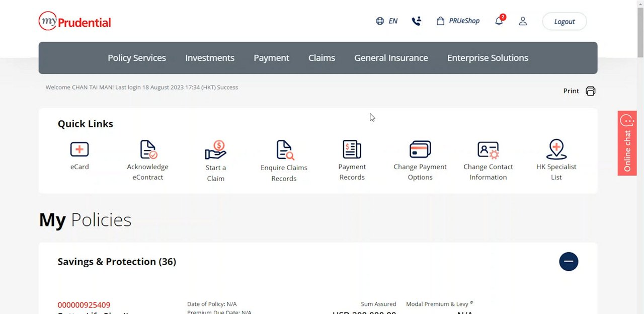The width and height of the screenshot is (644, 314).
Task: Open the user profile icon
Action: pyautogui.click(x=523, y=21)
